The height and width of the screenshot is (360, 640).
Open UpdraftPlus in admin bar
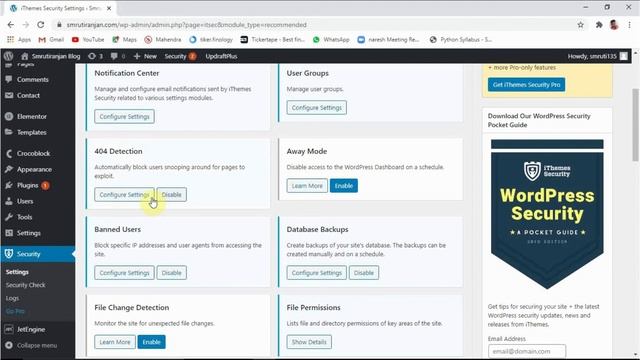click(x=221, y=56)
